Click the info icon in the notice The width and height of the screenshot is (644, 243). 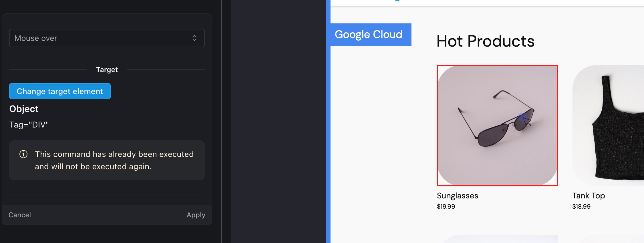point(23,154)
